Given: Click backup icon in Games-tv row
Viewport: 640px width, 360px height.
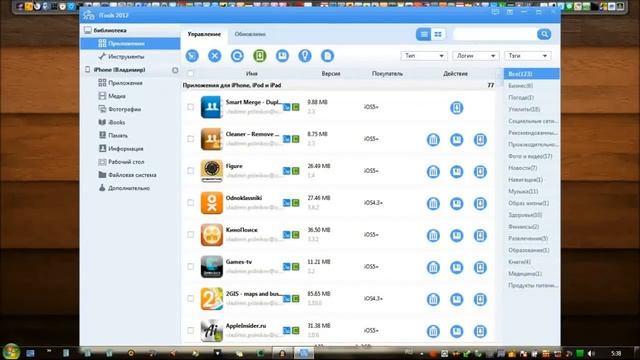Looking at the screenshot, I should point(456,267).
